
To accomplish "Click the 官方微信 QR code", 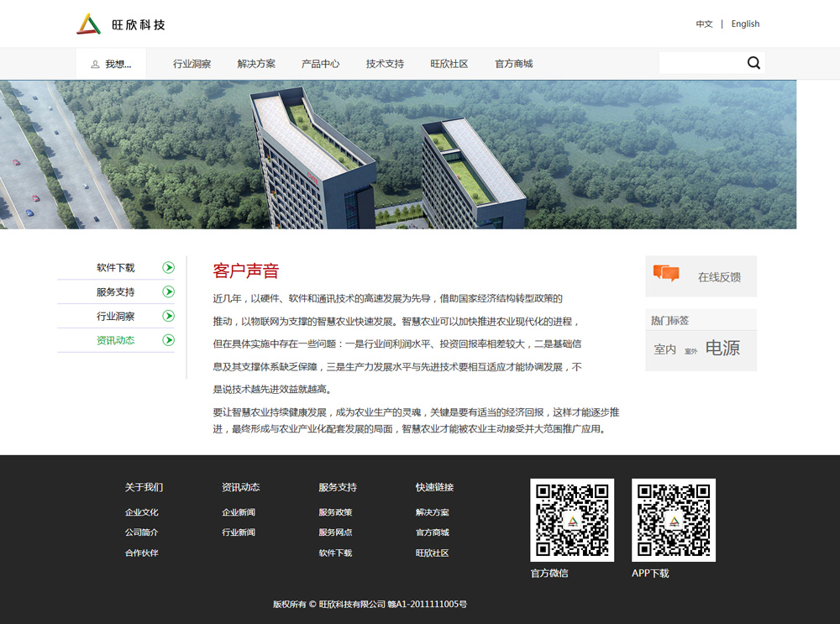I will 572,520.
